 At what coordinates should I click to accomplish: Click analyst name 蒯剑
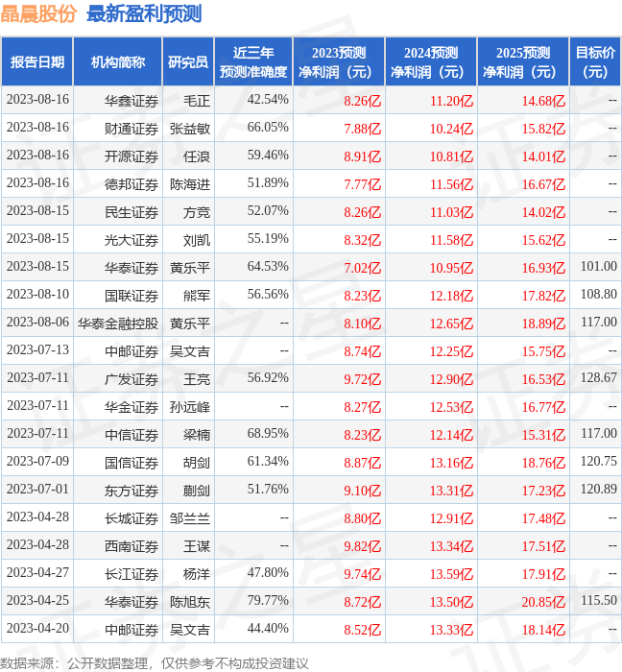(197, 491)
